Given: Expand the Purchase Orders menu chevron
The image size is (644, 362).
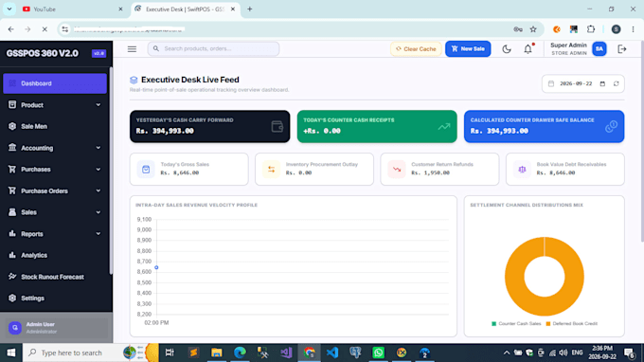Looking at the screenshot, I should pos(98,191).
